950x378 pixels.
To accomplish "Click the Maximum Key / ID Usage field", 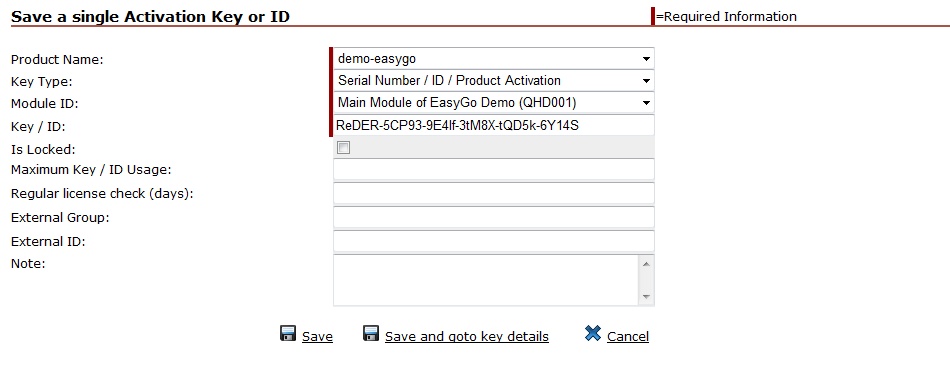I will tap(494, 170).
